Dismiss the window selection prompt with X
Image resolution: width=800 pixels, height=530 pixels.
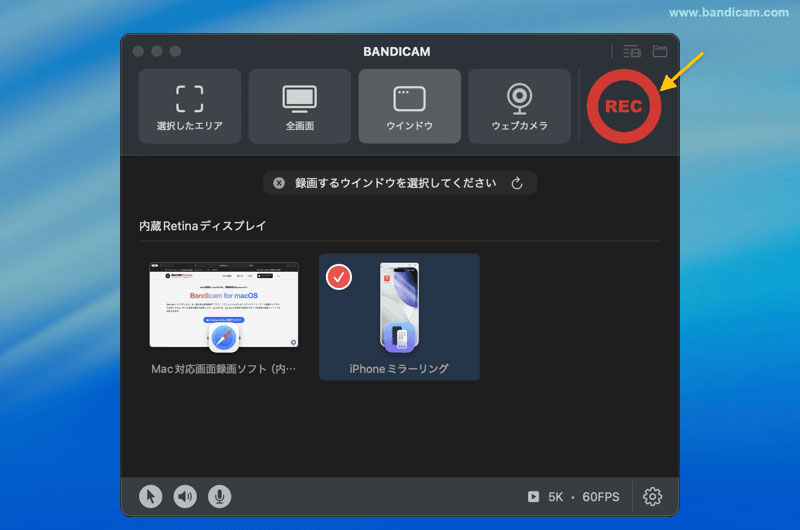point(279,183)
